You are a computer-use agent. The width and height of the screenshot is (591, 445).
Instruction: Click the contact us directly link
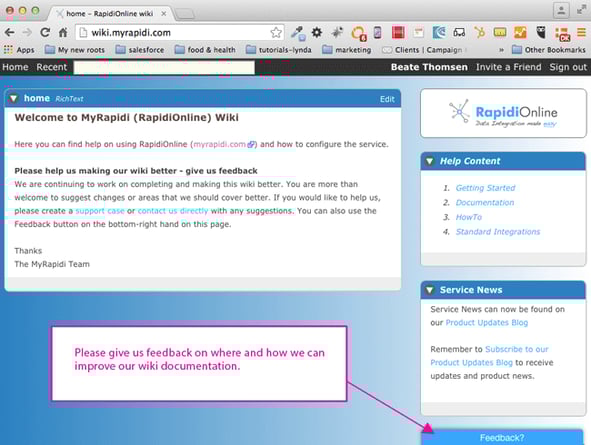point(173,211)
